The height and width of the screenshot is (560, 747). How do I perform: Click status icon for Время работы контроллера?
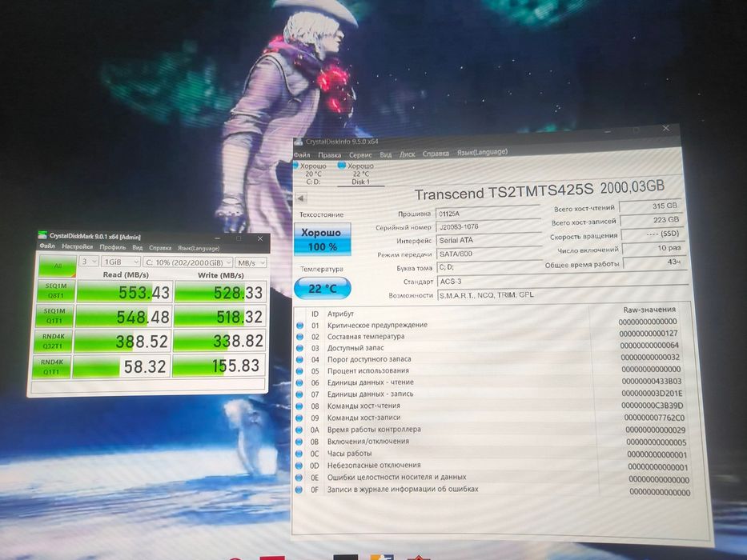299,430
